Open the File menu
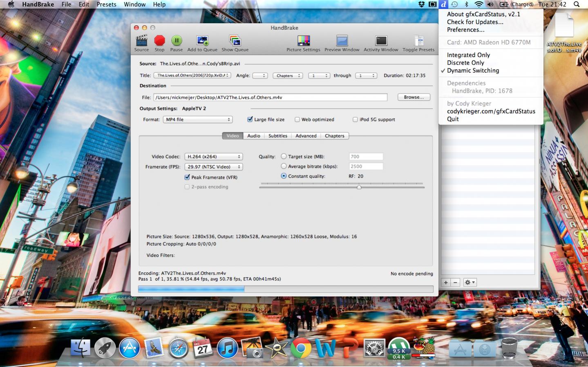This screenshot has height=367, width=588. (x=66, y=4)
